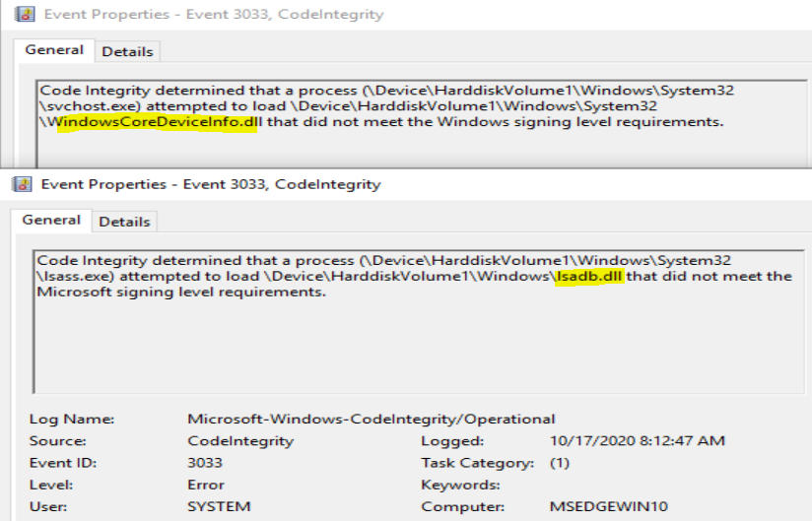
Task: Click the Keywords label
Action: click(460, 485)
